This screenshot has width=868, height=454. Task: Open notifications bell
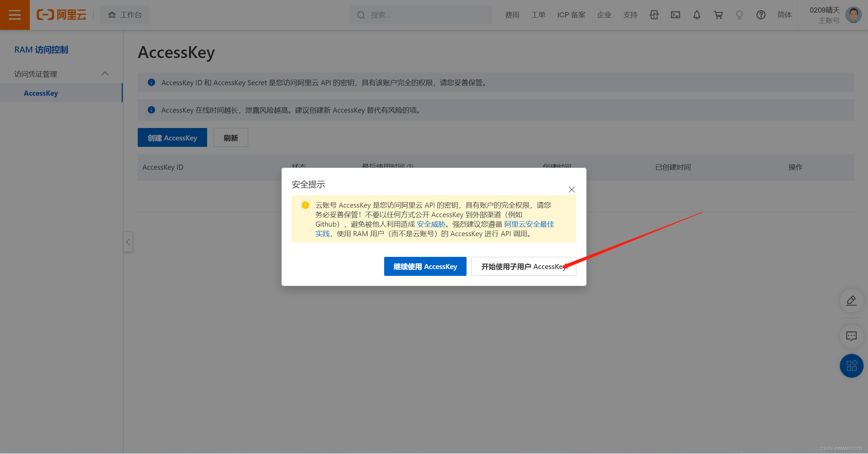(x=697, y=15)
